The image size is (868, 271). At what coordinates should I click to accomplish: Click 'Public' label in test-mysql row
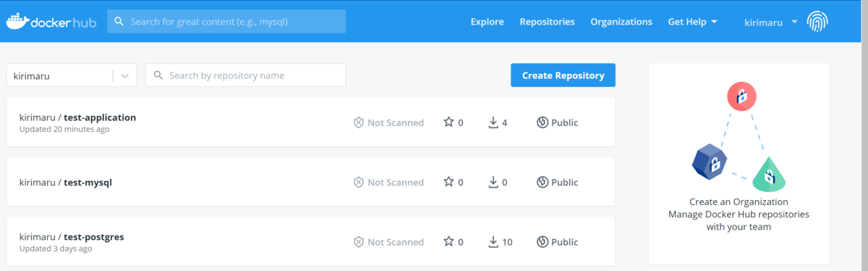[x=565, y=183]
